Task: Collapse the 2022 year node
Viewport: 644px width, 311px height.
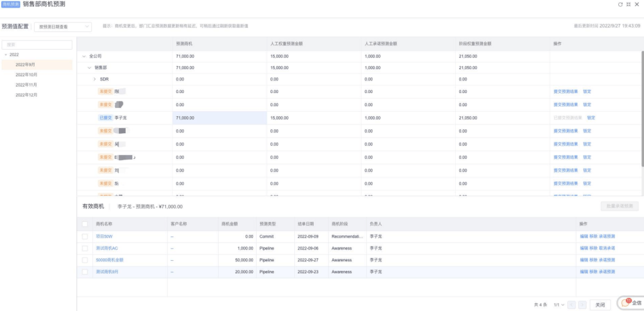Action: coord(6,55)
